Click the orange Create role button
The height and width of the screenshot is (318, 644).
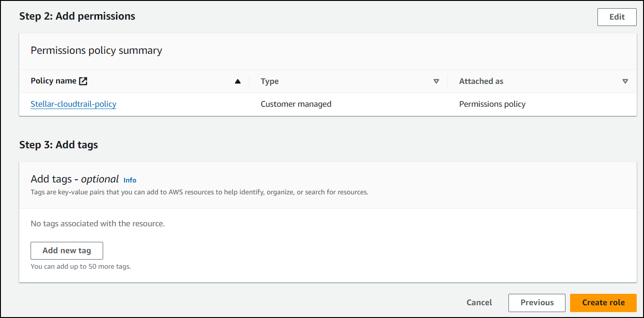[x=603, y=302]
